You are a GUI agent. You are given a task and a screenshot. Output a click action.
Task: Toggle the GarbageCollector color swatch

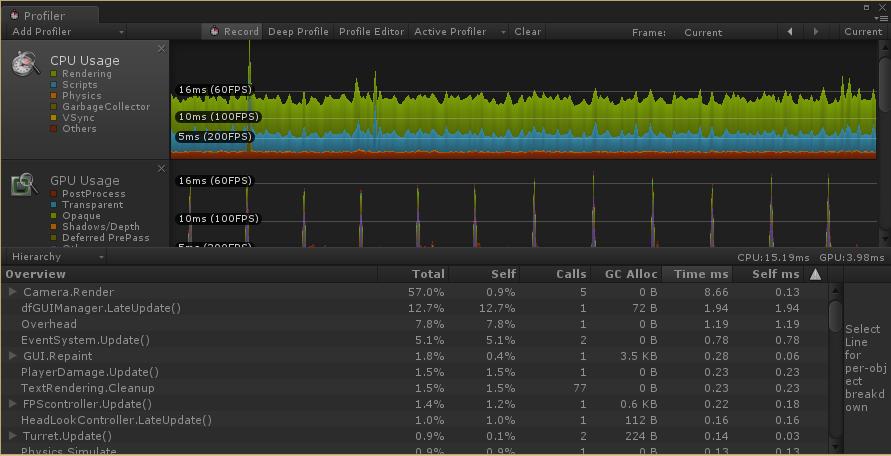click(x=54, y=107)
